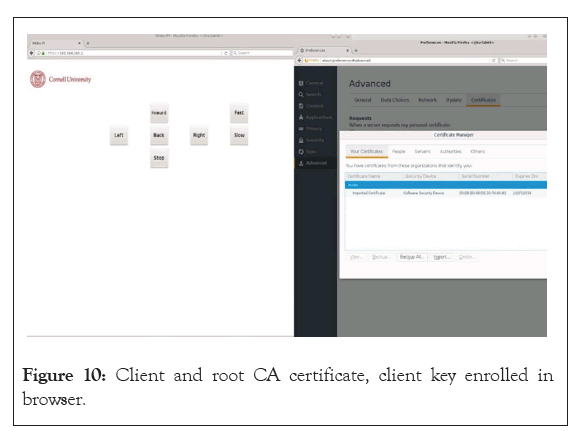Click back arrow in Preferences window
The width and height of the screenshot is (578, 431).
pyautogui.click(x=299, y=60)
